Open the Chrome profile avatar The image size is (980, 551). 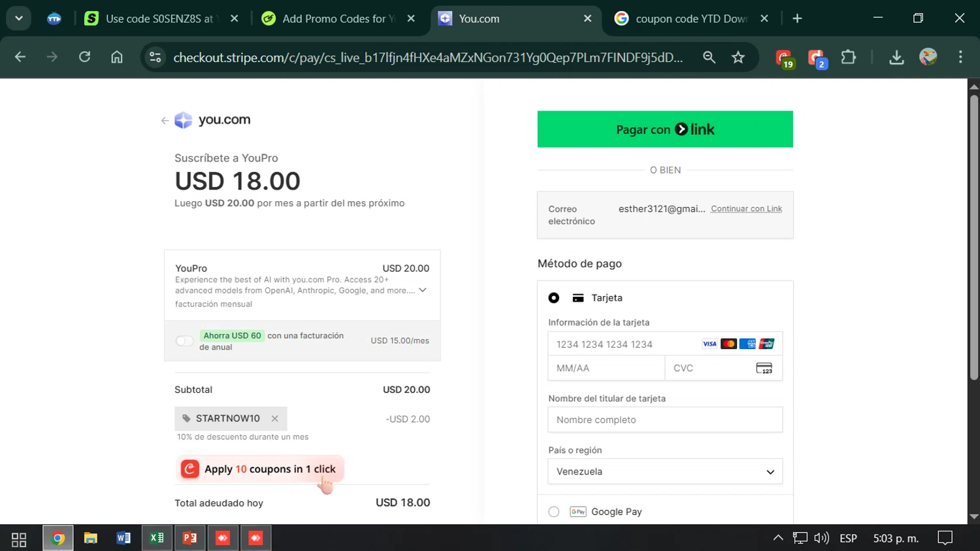click(928, 58)
